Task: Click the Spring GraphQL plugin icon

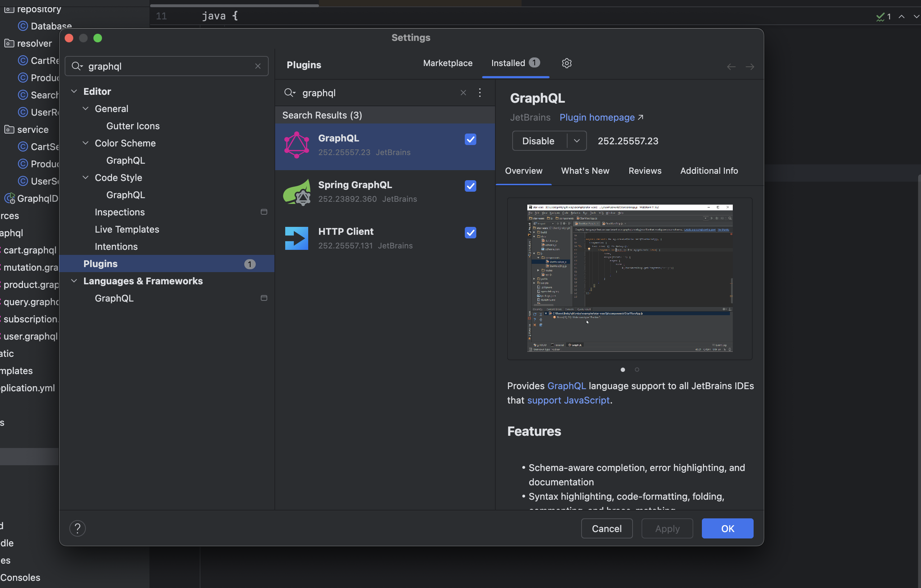Action: (297, 192)
